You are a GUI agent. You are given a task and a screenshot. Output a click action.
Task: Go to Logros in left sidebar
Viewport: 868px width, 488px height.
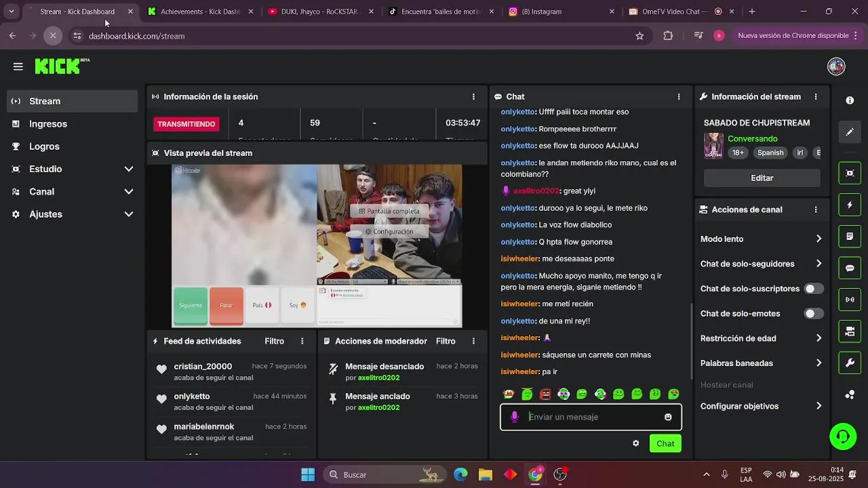tap(72, 146)
